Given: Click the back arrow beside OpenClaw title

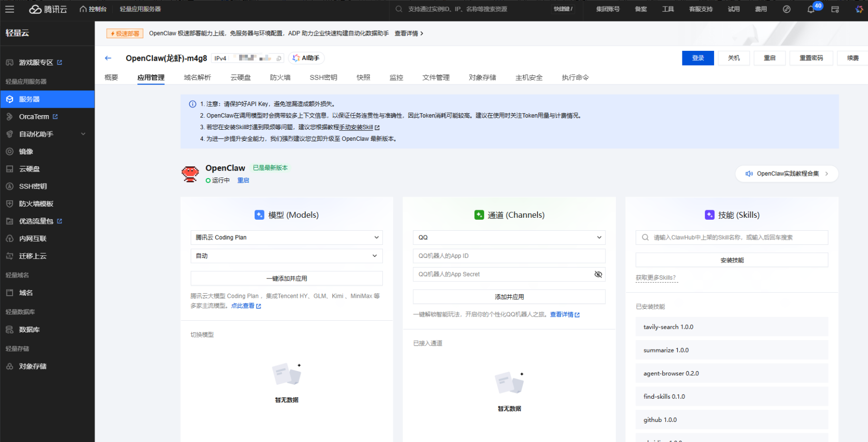Looking at the screenshot, I should [108, 58].
